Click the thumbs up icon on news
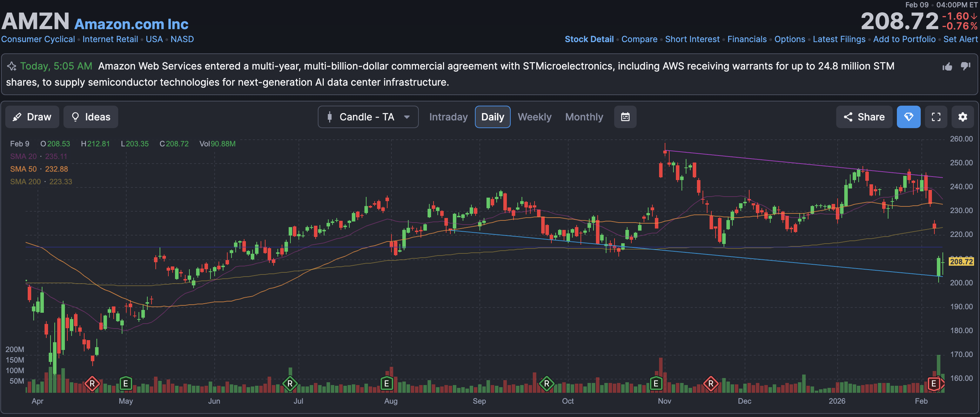 click(947, 67)
